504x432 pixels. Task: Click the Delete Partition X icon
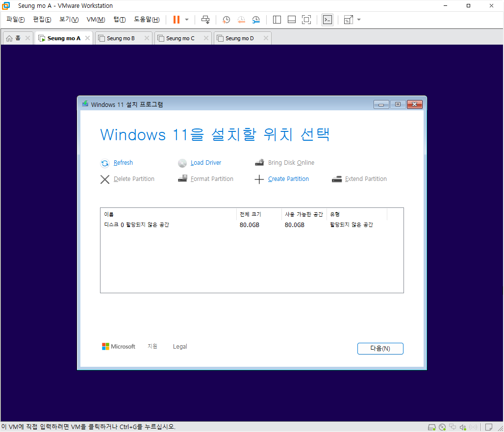click(x=105, y=179)
